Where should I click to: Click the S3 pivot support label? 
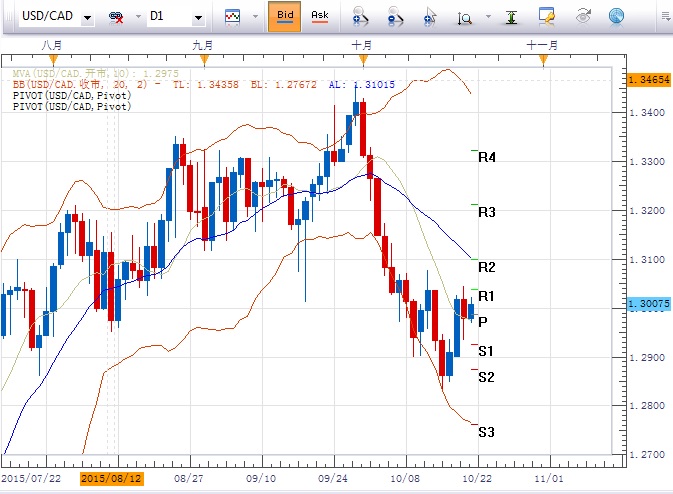click(486, 432)
